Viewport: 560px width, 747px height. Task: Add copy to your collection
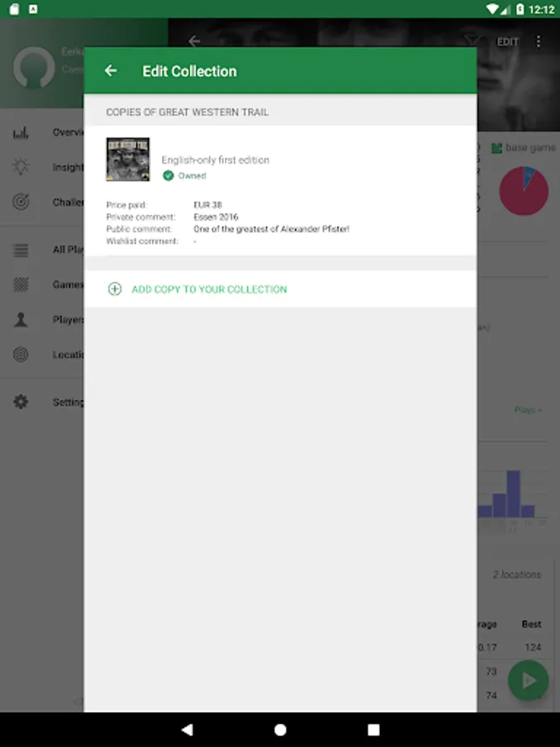click(280, 289)
